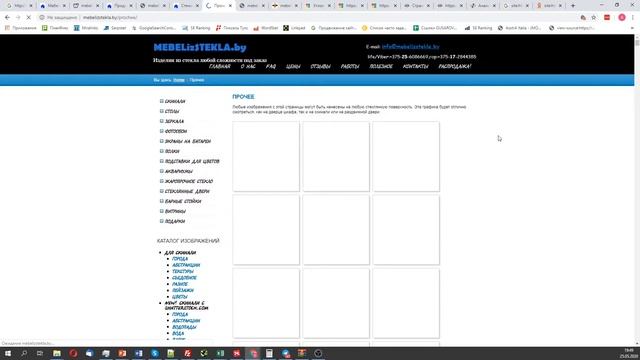
Task: Click the page vertical scrollbar
Action: point(637,190)
